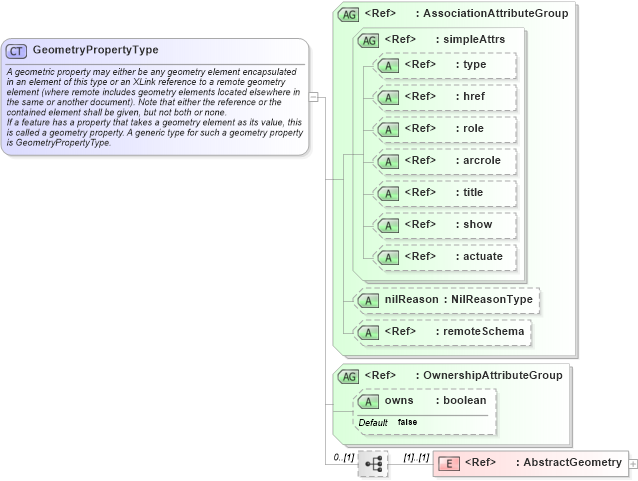
Task: Select the AbstractGeometry element name
Action: [572, 463]
